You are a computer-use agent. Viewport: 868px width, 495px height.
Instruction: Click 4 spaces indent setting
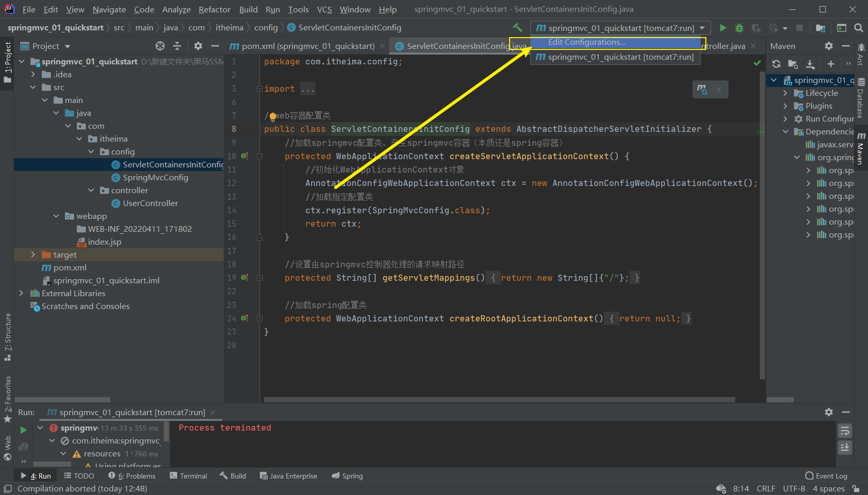[828, 488]
